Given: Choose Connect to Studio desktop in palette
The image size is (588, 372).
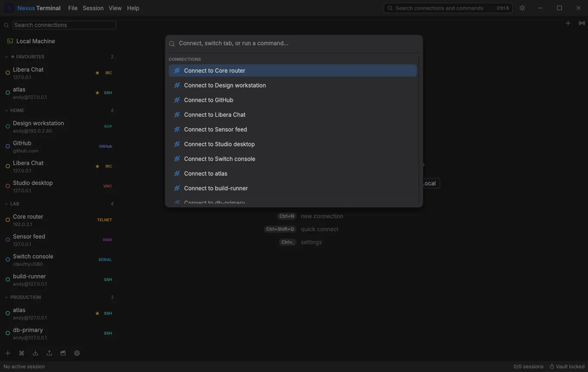Looking at the screenshot, I should click(293, 144).
